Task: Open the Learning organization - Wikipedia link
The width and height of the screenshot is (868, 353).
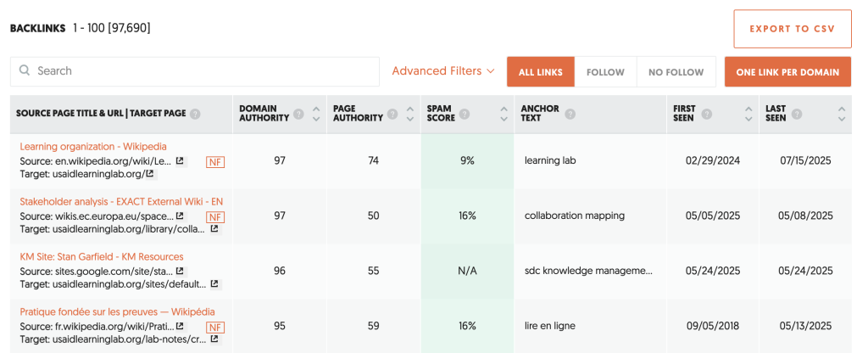Action: (x=93, y=147)
